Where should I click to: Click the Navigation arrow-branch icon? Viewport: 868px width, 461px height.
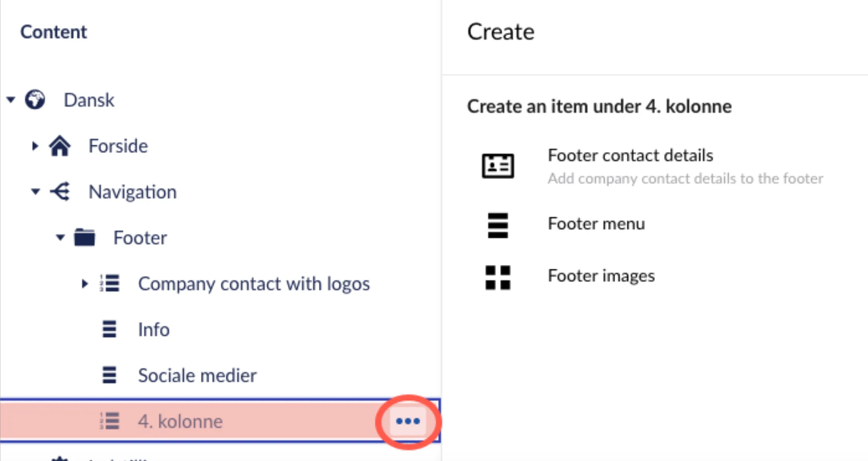tap(60, 192)
